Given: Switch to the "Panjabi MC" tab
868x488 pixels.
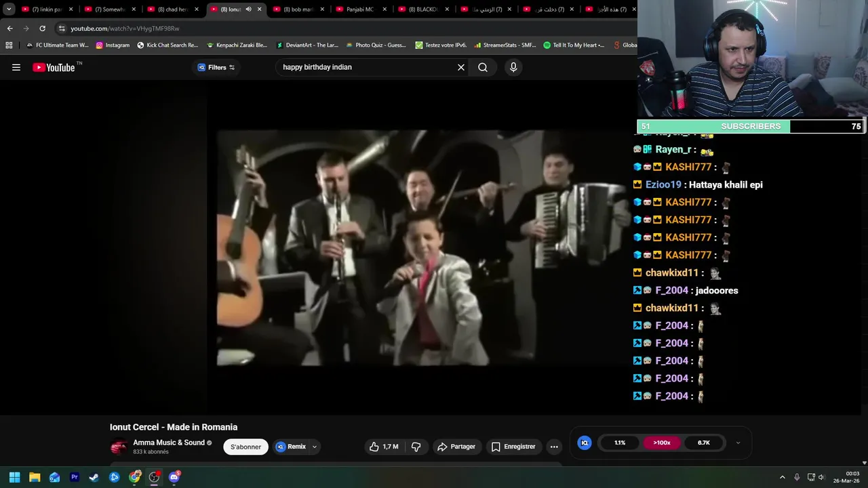Looking at the screenshot, I should coord(360,9).
